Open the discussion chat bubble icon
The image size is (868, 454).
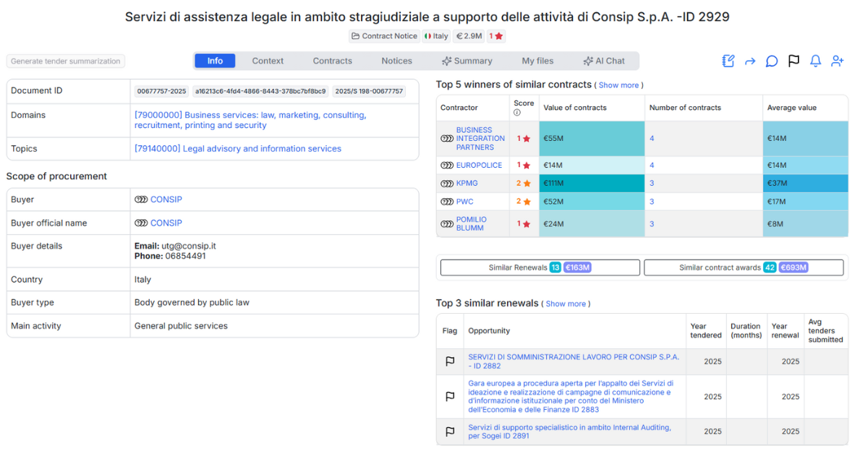coord(771,61)
